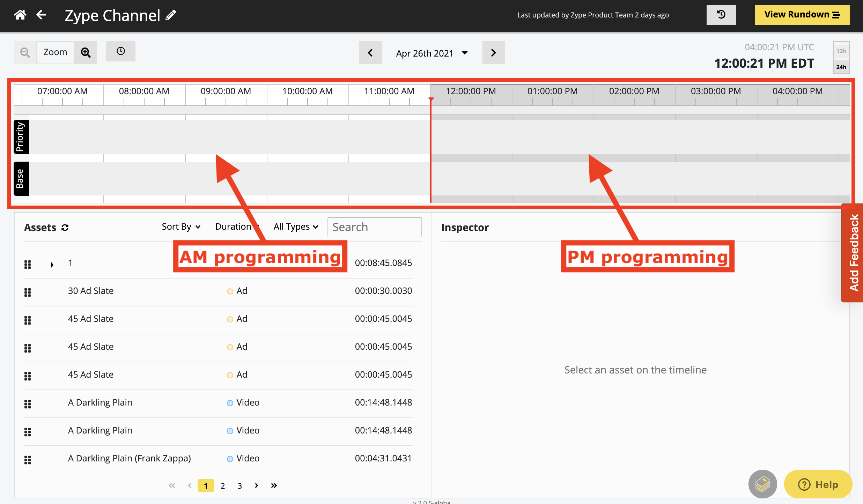Go to next day arrow
Image resolution: width=863 pixels, height=504 pixels.
click(x=493, y=53)
